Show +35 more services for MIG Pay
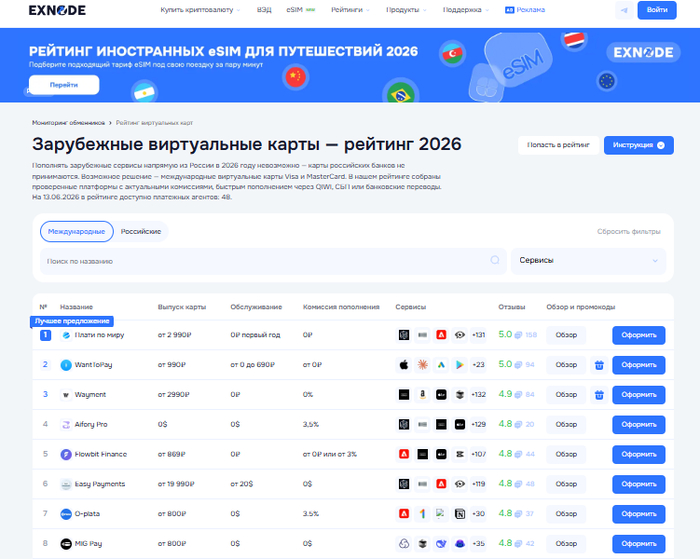Viewport: 700px width, 559px height. coord(478,544)
